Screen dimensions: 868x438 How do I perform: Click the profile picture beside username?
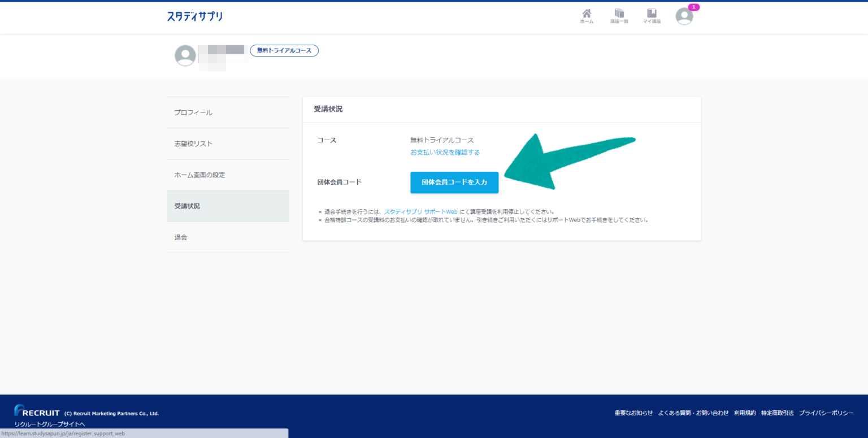point(185,55)
